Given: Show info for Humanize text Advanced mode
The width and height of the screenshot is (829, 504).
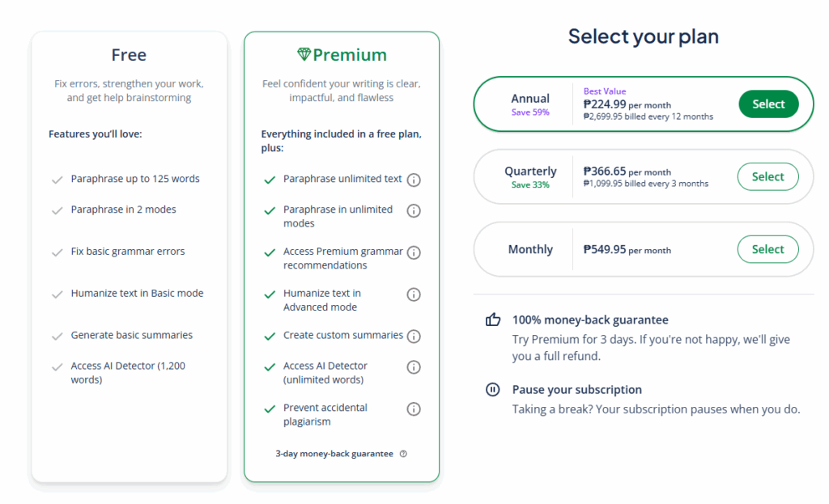Looking at the screenshot, I should click(x=414, y=294).
